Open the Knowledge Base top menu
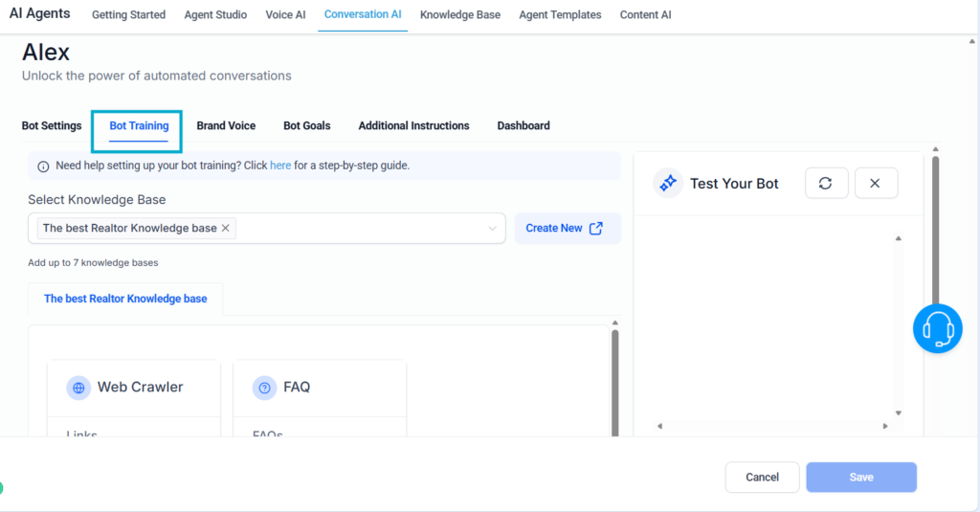 pyautogui.click(x=459, y=14)
